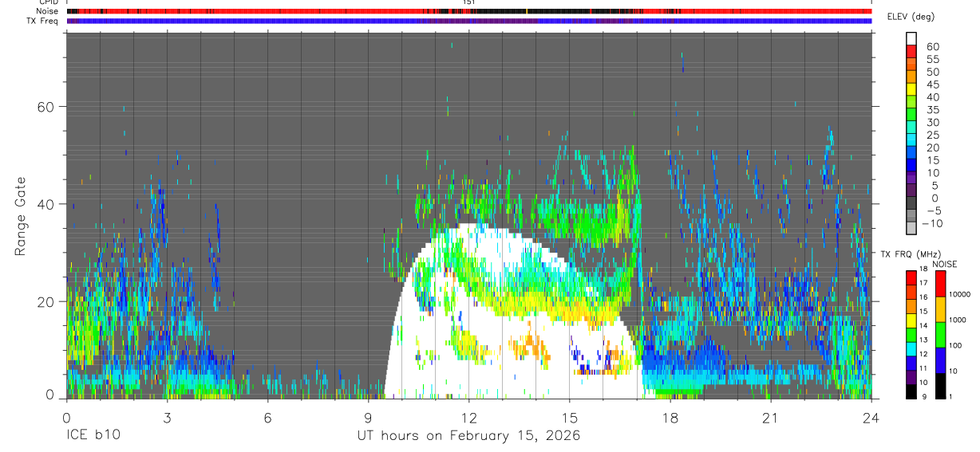Screen dimensions: 980x452
Task: Click 'UT hours on February 15, 2026' axis title
Action: tap(468, 436)
